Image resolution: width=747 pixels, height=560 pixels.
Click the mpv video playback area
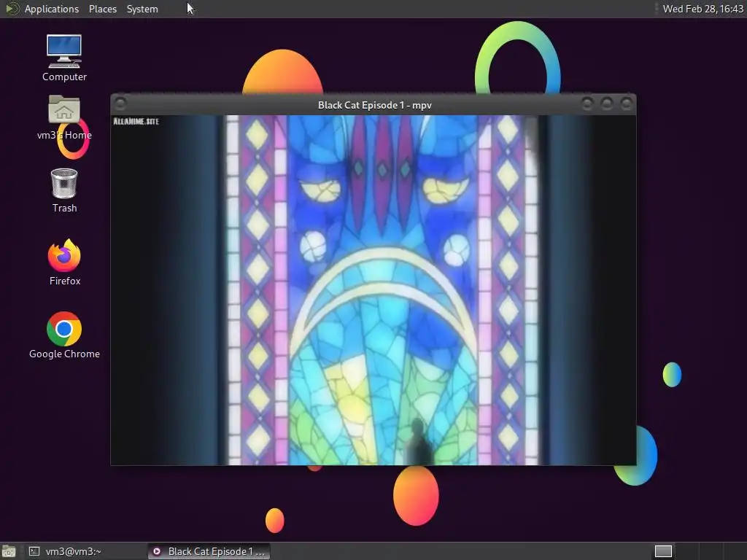pos(373,290)
